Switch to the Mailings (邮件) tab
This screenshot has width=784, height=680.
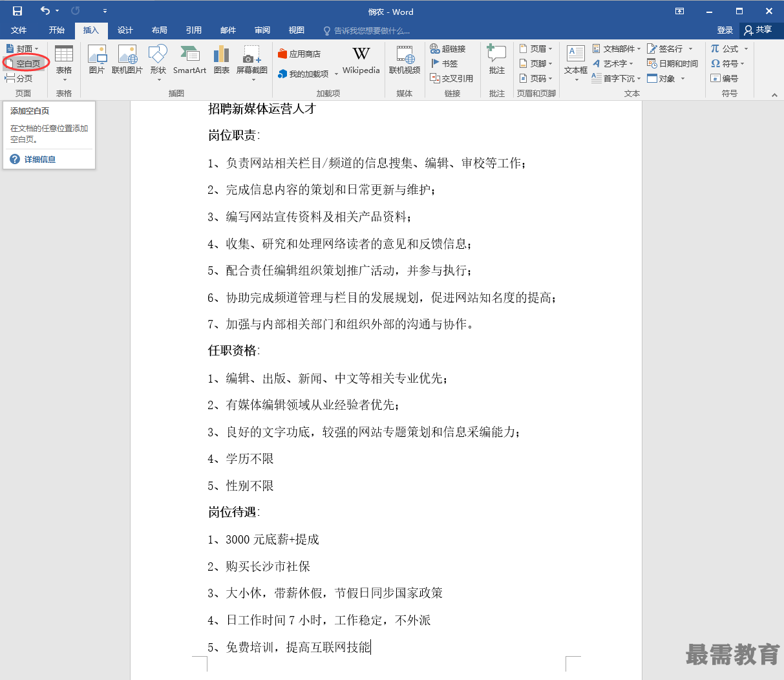[228, 30]
